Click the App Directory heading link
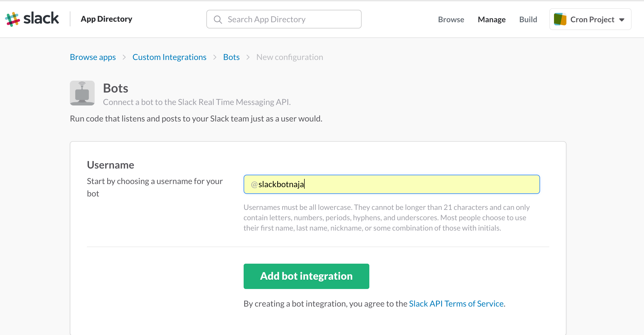 pyautogui.click(x=106, y=19)
